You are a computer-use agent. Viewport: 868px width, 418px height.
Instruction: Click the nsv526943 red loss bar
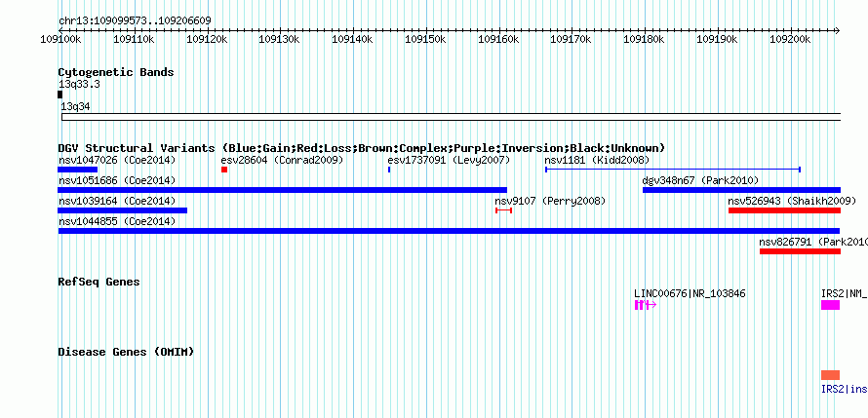[784, 210]
